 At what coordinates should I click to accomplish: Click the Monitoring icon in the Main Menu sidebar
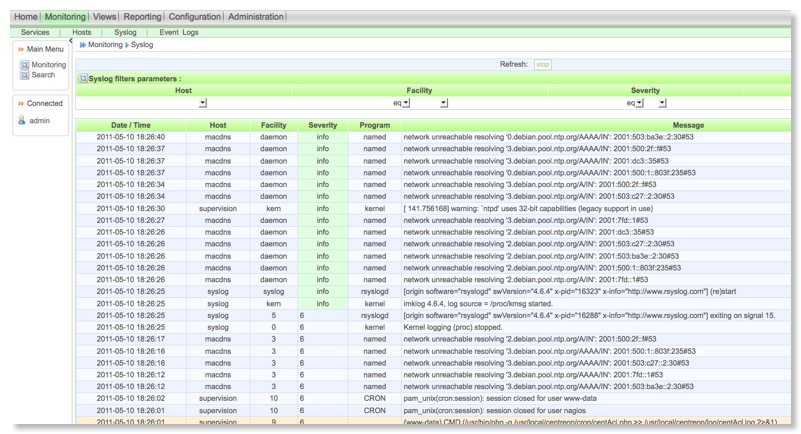(24, 65)
